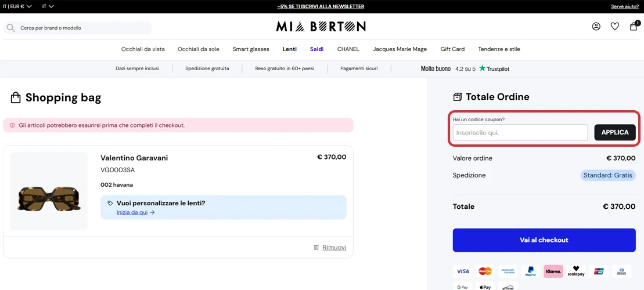Screen dimensions: 644x290
Task: Click the Spedizione gratuita text
Action: click(207, 68)
